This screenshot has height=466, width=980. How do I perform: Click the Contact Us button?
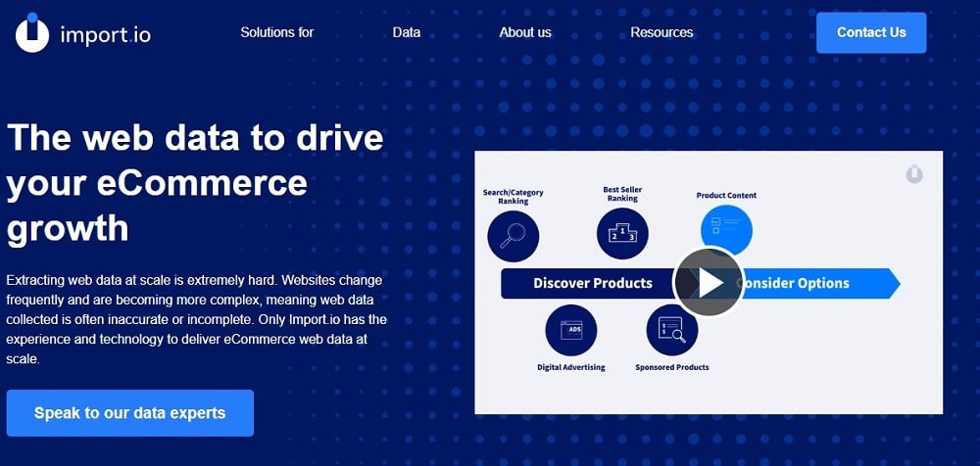point(871,32)
